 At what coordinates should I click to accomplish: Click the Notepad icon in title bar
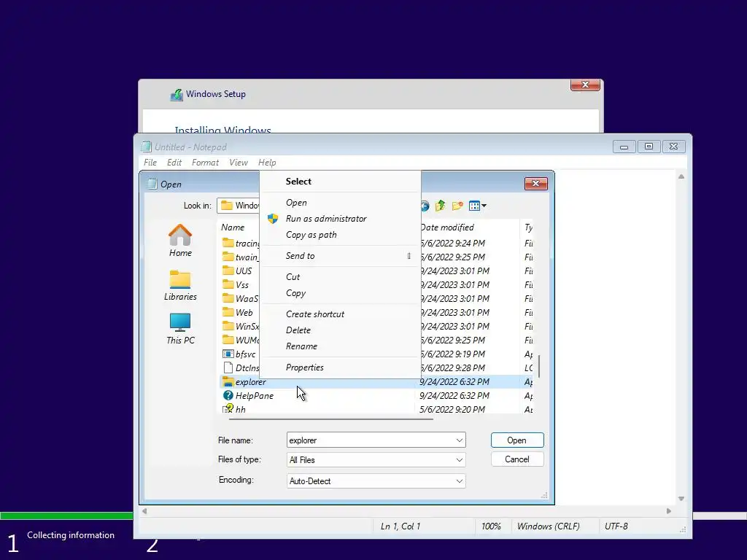[x=146, y=147]
